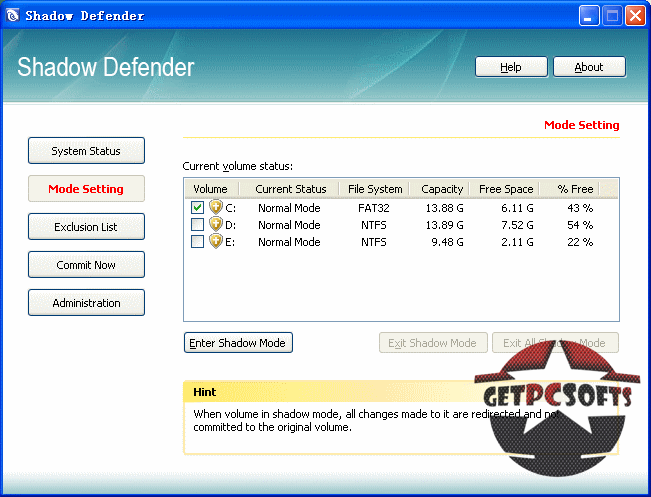This screenshot has width=651, height=497.
Task: Click the 13.88 G capacity value
Action: tap(444, 208)
